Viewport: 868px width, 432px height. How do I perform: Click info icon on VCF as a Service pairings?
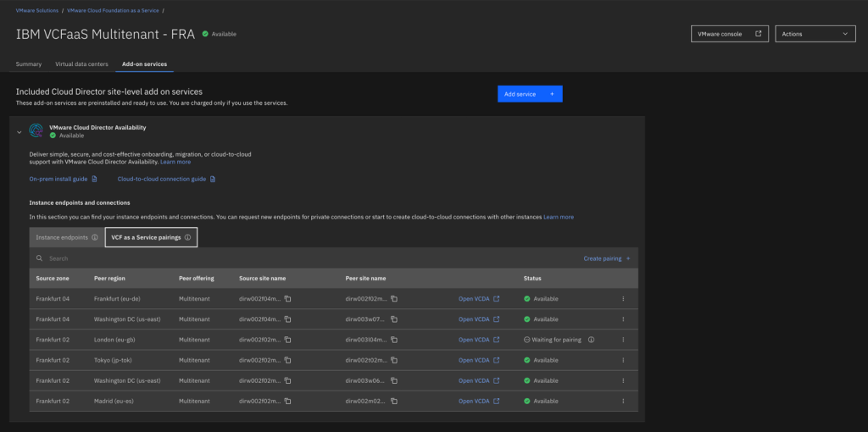coord(187,238)
